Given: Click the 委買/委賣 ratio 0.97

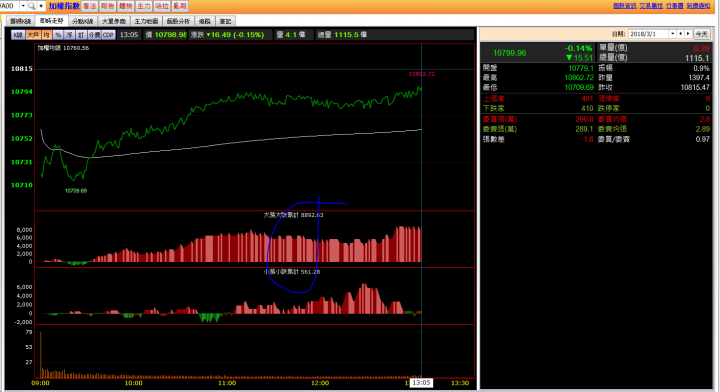Looking at the screenshot, I should [x=703, y=139].
